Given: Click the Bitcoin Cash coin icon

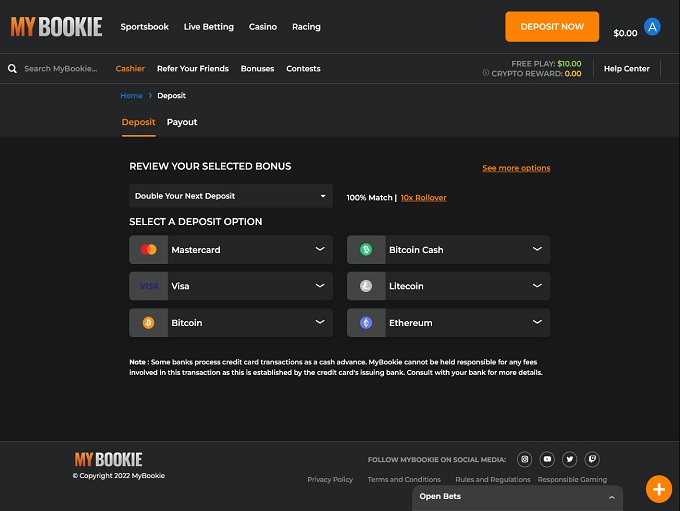Looking at the screenshot, I should 366,249.
